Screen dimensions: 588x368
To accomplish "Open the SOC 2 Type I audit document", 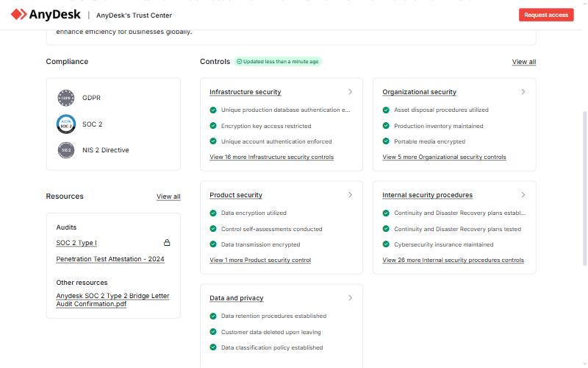I will pyautogui.click(x=76, y=243).
